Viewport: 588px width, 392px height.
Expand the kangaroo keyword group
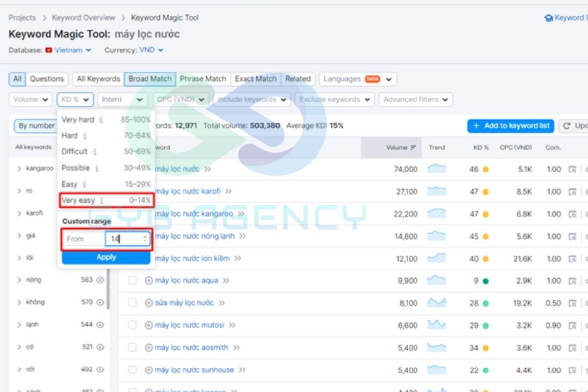pyautogui.click(x=19, y=168)
